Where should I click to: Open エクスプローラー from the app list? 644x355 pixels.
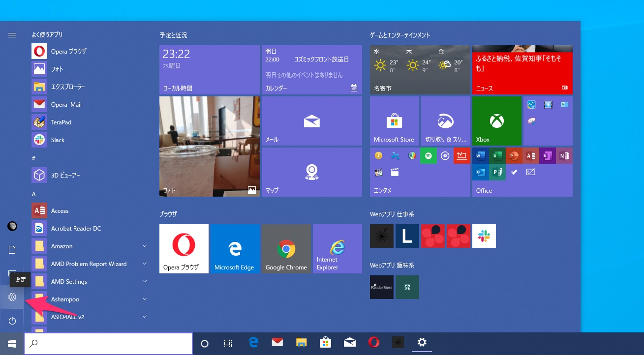89,87
